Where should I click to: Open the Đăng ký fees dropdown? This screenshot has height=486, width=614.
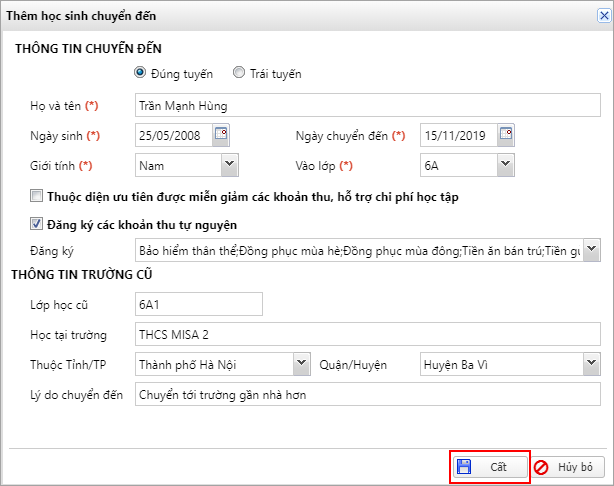coord(591,250)
